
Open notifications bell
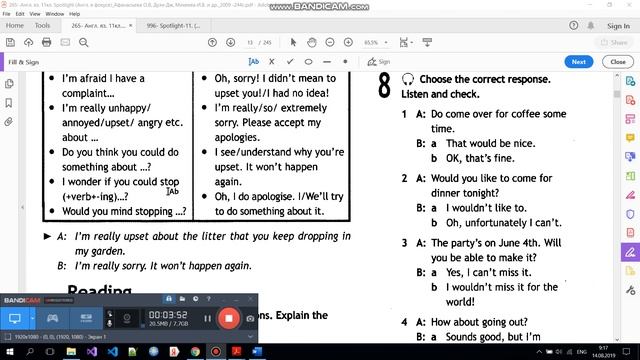[591, 25]
